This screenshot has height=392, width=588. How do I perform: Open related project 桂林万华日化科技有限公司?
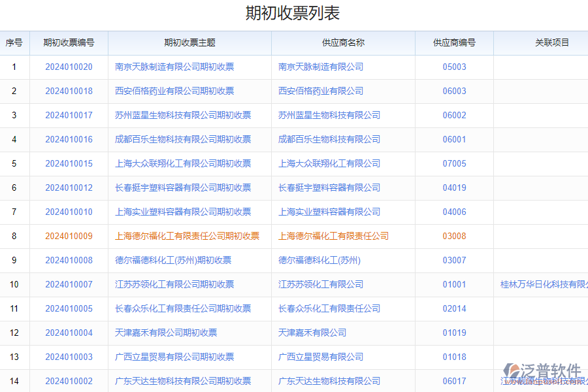(x=541, y=284)
